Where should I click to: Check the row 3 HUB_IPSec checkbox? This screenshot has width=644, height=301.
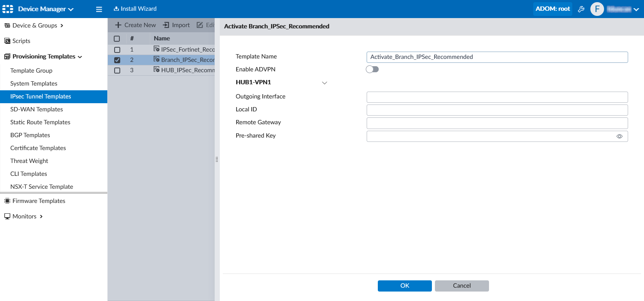click(117, 70)
